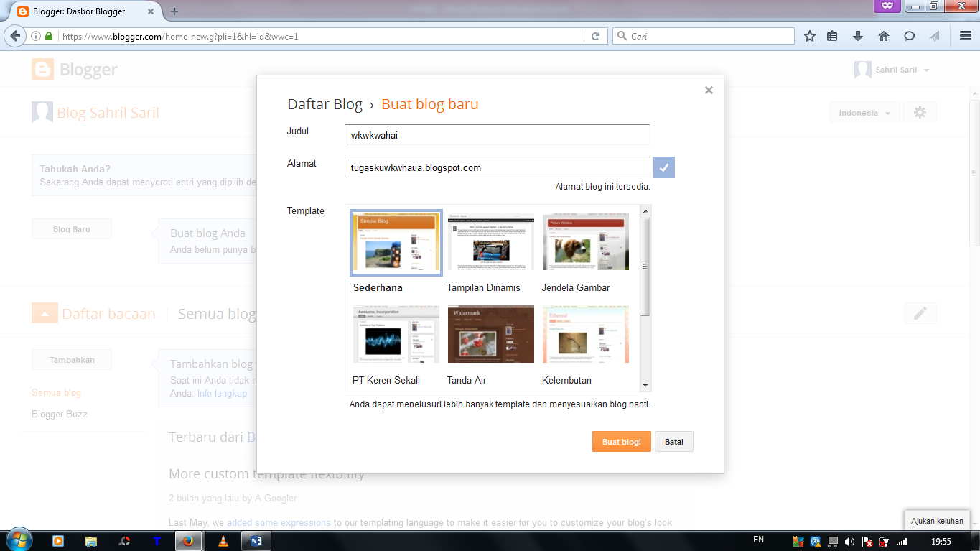Click the pencil edit reading list icon

click(x=920, y=313)
